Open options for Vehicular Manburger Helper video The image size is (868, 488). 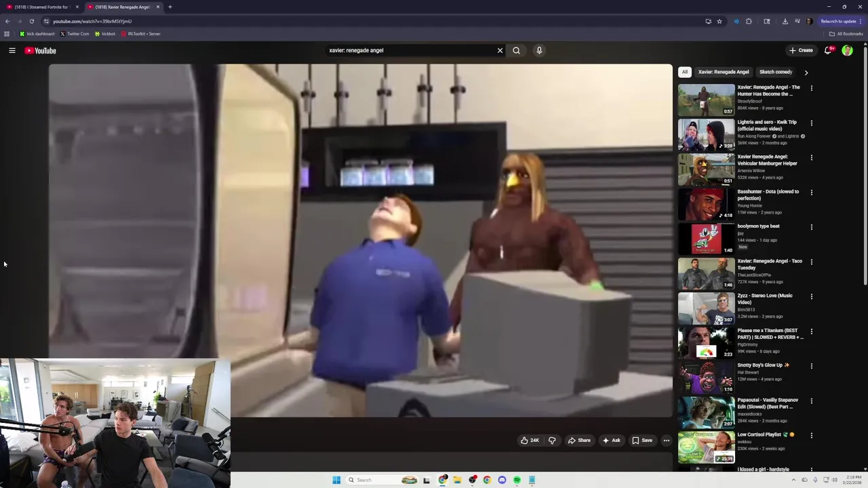pos(811,157)
